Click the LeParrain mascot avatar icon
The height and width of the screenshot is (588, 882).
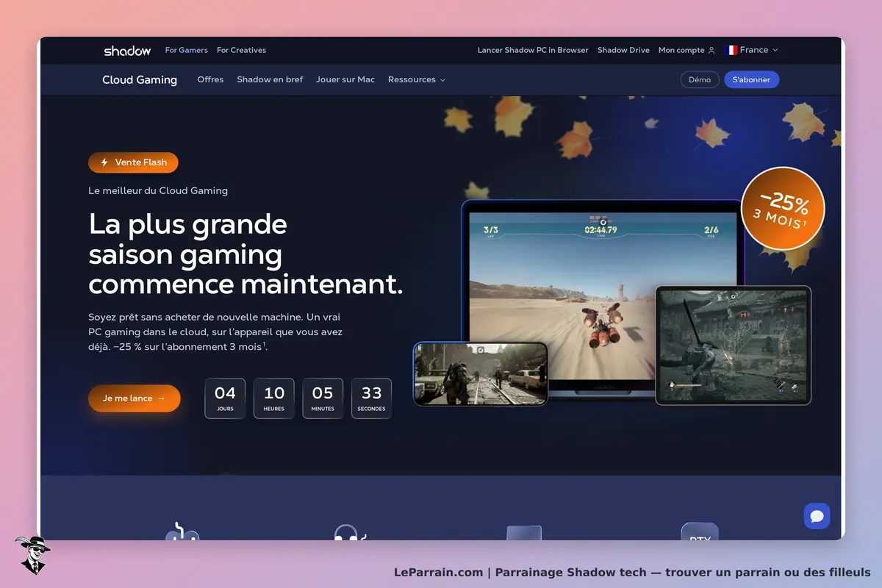click(x=32, y=555)
